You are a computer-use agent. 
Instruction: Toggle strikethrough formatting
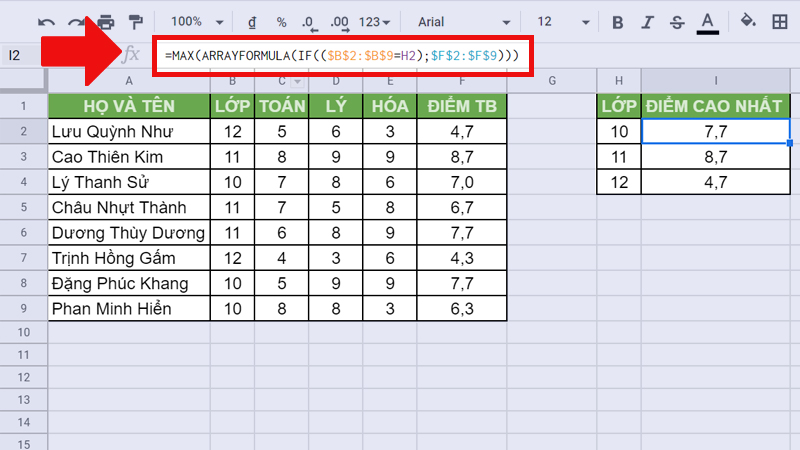(x=677, y=22)
